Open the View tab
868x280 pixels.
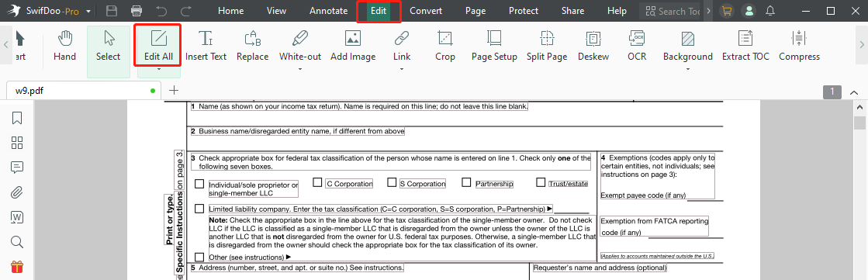(x=277, y=11)
